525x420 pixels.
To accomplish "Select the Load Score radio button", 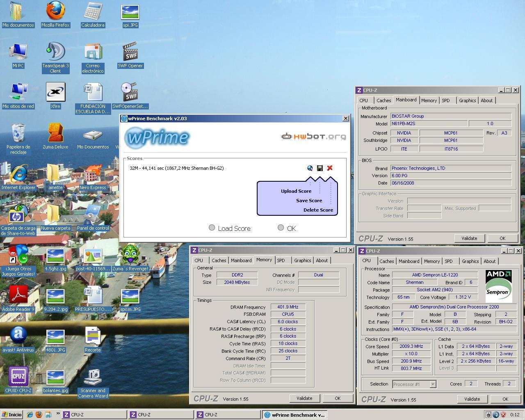I will pos(212,228).
